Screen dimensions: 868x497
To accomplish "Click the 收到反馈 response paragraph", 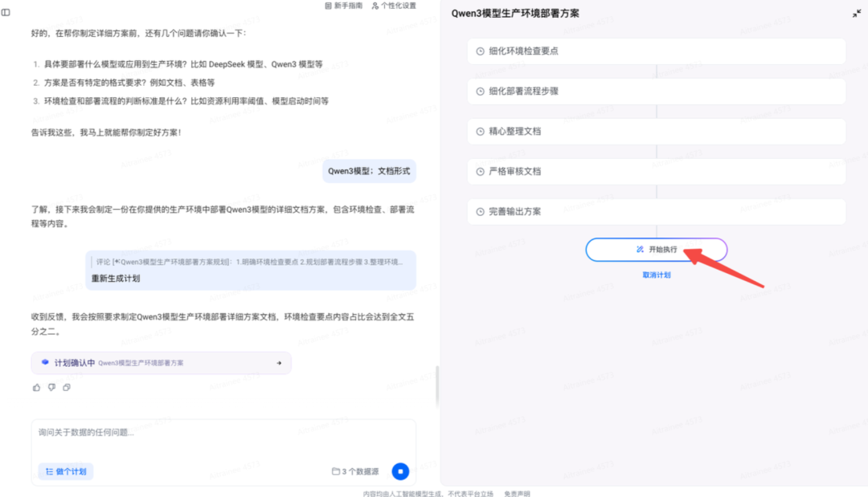I will click(223, 324).
